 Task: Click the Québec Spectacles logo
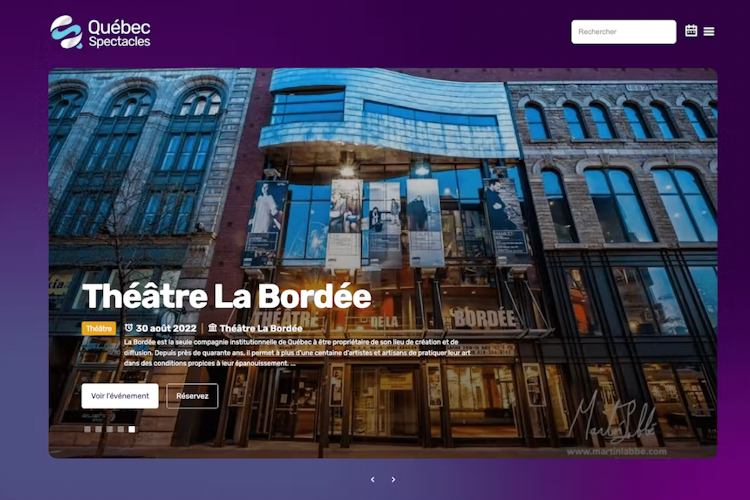(100, 32)
